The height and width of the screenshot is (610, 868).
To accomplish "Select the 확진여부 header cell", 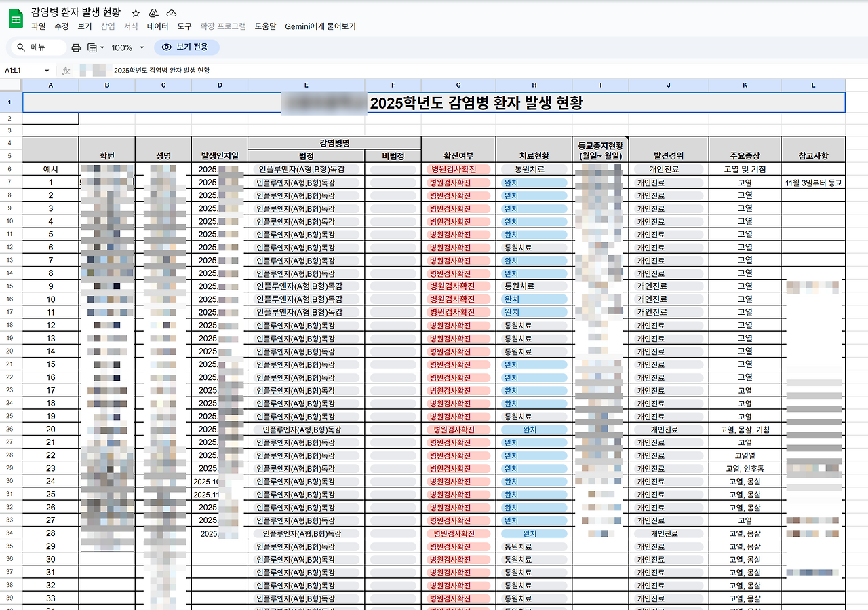I will point(458,149).
